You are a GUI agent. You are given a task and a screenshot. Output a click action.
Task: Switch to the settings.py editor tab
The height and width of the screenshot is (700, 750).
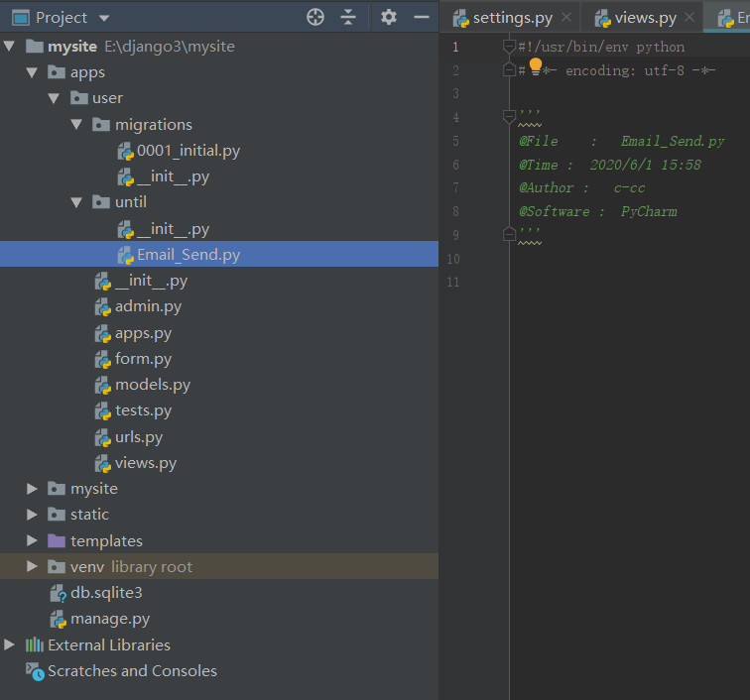(x=512, y=18)
